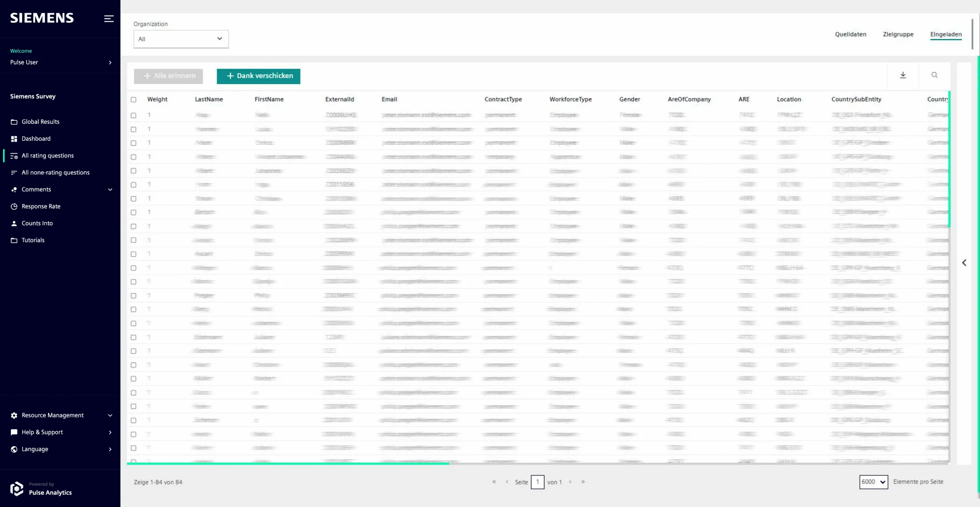Click the Language globe icon

pyautogui.click(x=14, y=449)
